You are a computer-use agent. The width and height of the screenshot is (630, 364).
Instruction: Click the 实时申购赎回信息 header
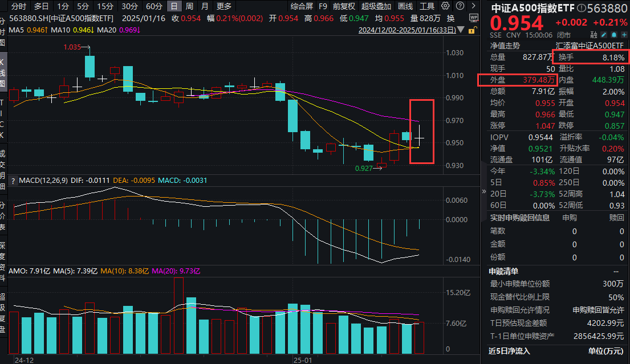pyautogui.click(x=520, y=218)
